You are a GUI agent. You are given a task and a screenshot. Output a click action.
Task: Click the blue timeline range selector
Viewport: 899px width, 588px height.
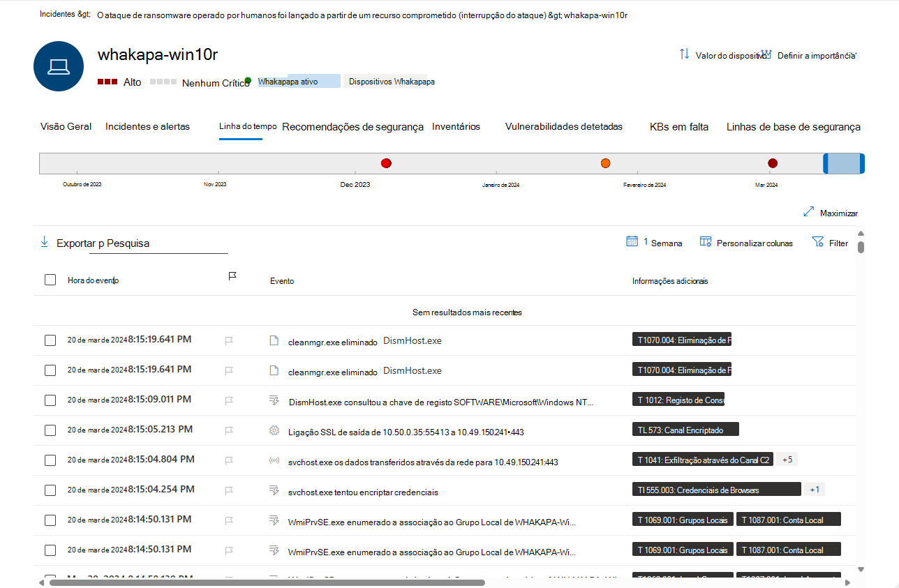click(844, 163)
